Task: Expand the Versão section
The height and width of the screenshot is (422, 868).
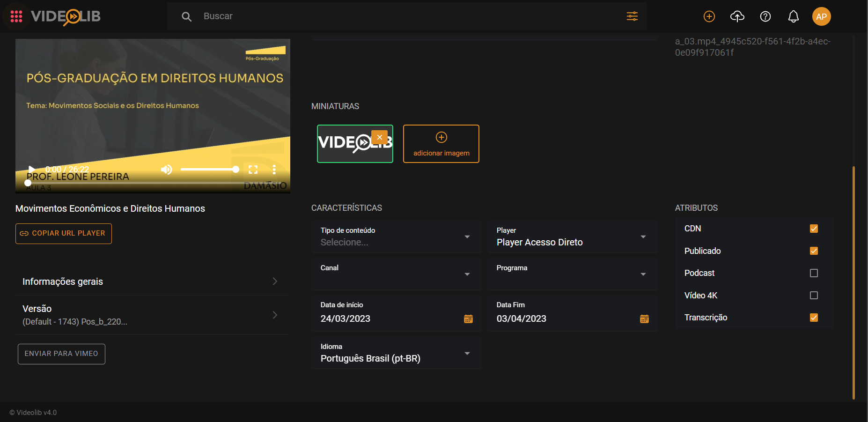Action: (x=153, y=315)
